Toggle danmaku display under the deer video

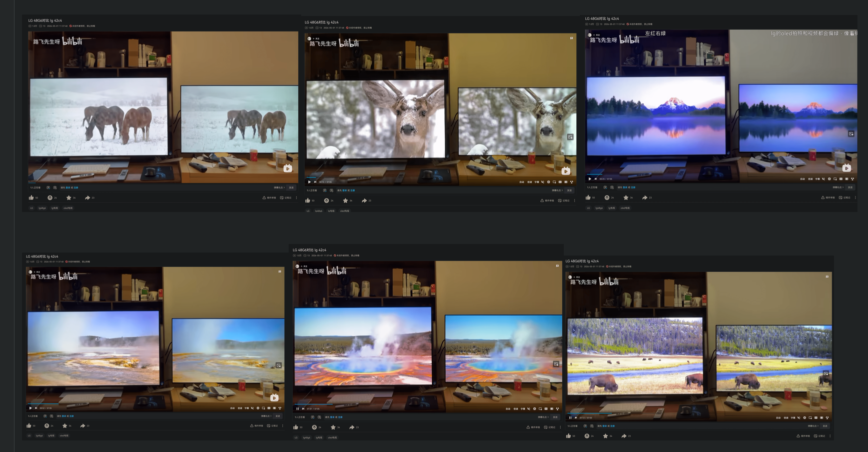[325, 190]
